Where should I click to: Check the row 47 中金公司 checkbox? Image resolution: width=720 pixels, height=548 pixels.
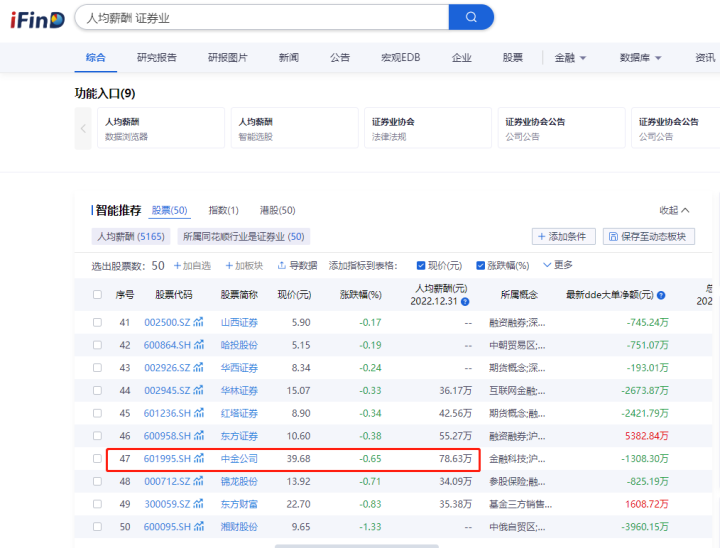pyautogui.click(x=97, y=458)
